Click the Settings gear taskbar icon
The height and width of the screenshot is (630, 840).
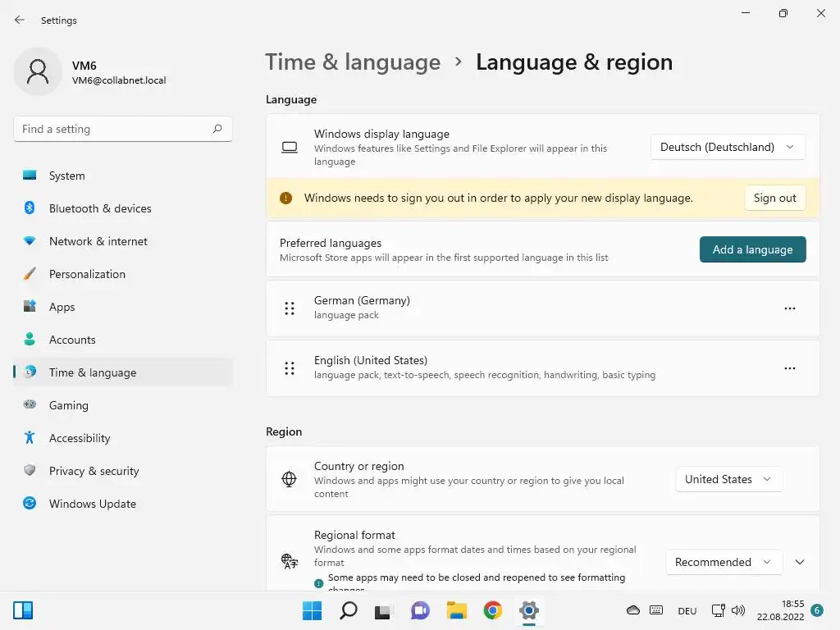[529, 610]
